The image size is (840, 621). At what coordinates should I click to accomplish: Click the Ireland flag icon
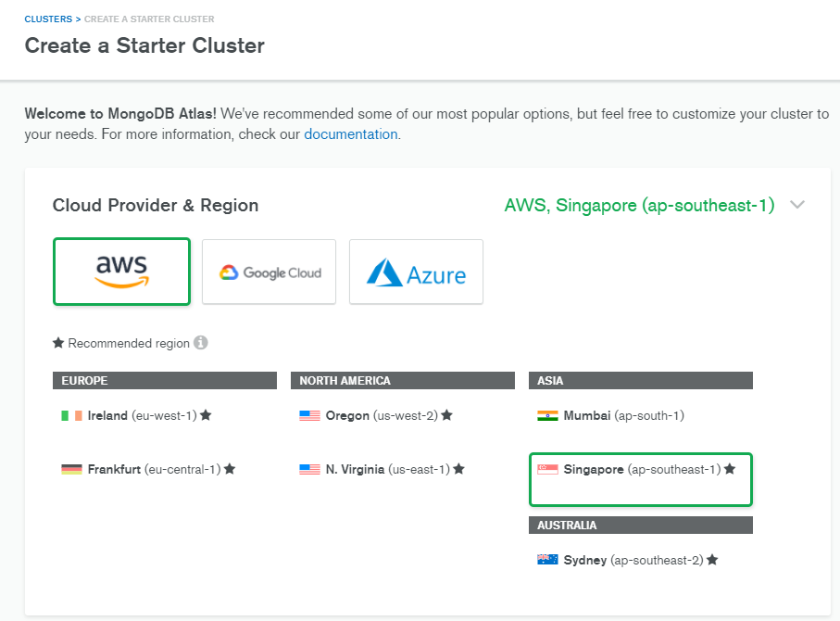click(72, 415)
